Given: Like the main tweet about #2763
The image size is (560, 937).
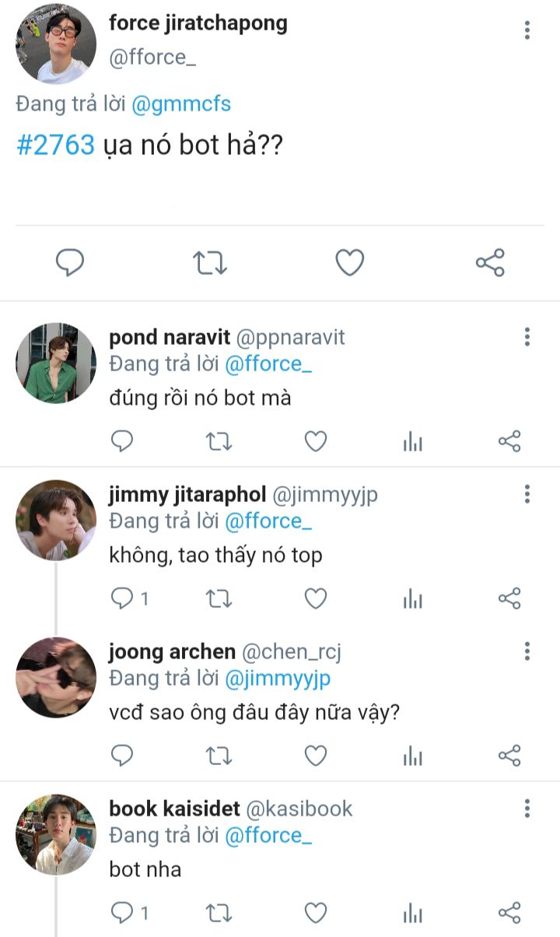Looking at the screenshot, I should point(350,263).
